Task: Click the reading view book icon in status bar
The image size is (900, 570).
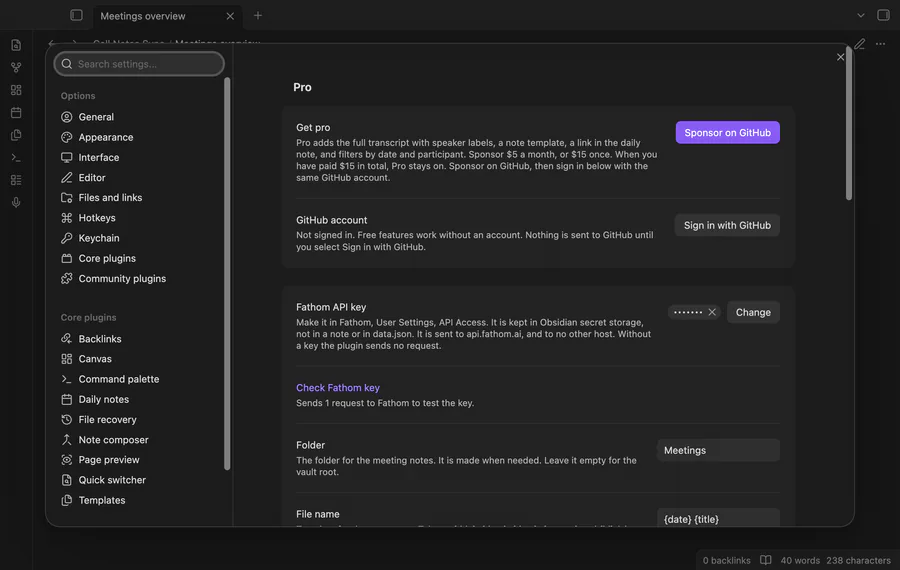Action: tap(766, 560)
